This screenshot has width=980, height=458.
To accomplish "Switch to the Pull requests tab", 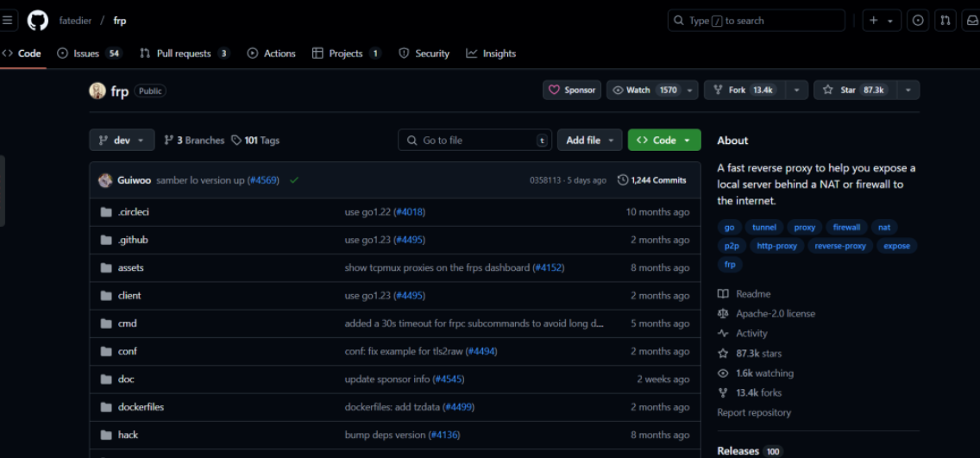I will [185, 53].
